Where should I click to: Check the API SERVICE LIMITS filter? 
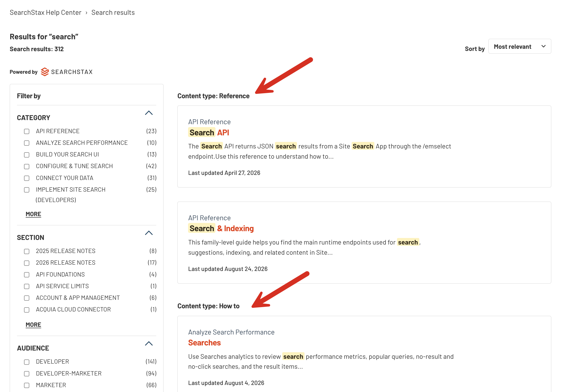(x=27, y=286)
